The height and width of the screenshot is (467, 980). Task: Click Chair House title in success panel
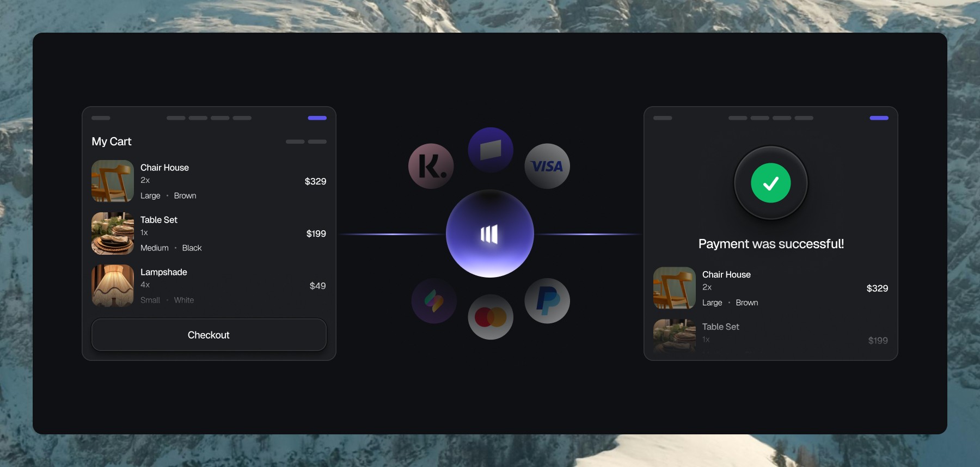(x=726, y=274)
